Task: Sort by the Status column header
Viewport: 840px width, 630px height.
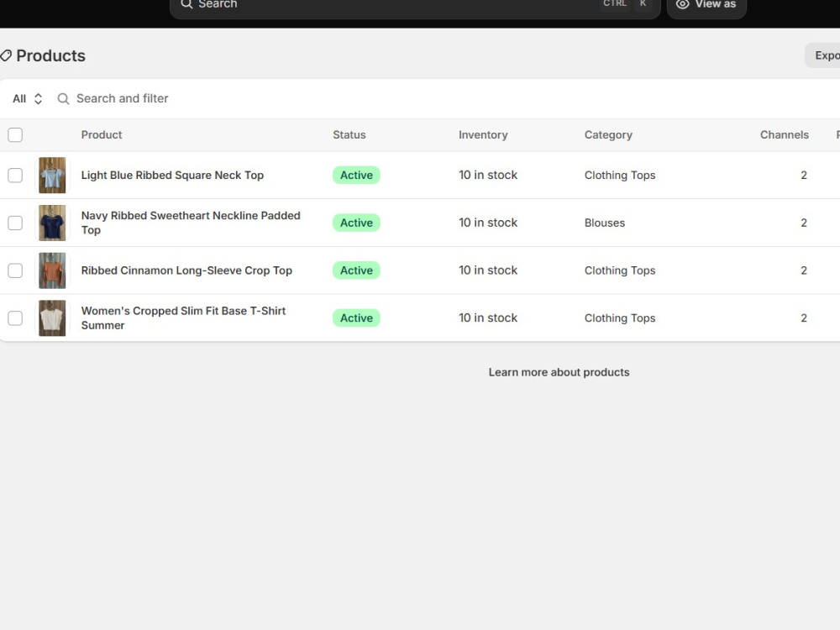Action: coord(349,135)
